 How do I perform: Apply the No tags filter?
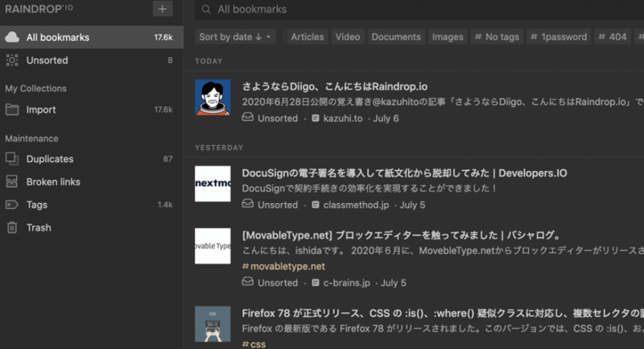[x=497, y=37]
